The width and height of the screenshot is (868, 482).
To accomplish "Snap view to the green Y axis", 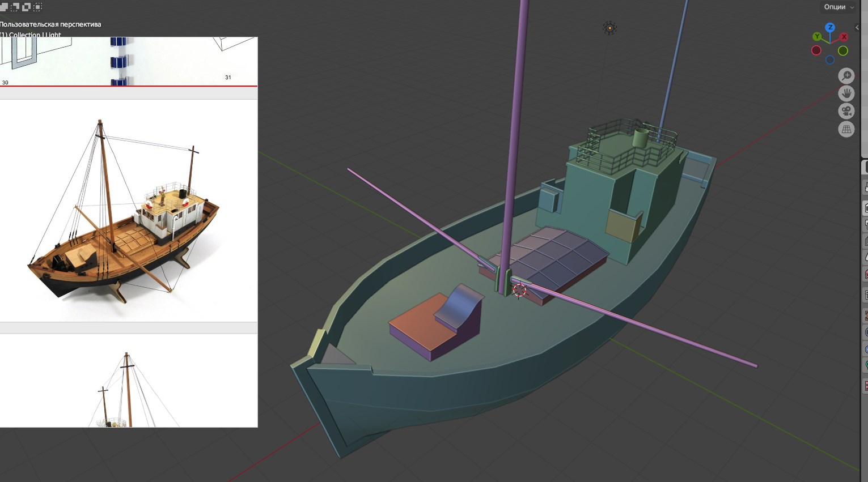I will [817, 37].
